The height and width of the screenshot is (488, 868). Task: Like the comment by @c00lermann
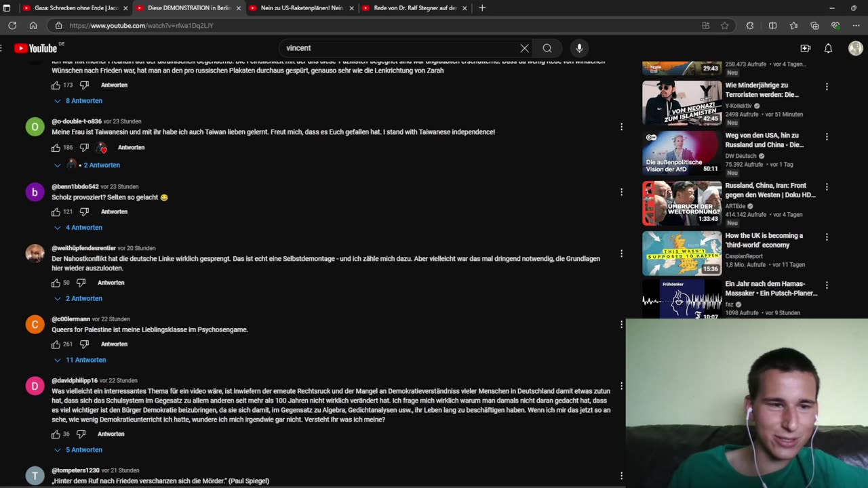pos(56,344)
